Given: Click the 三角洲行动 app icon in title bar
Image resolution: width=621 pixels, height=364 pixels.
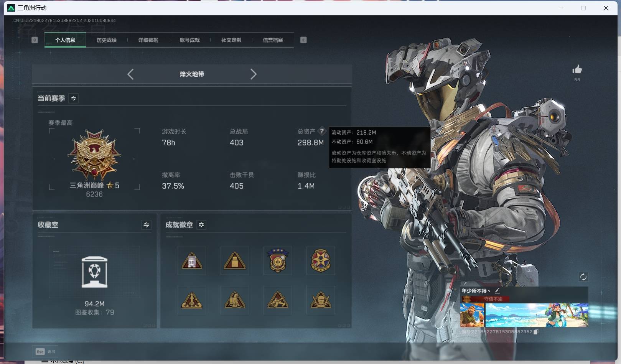Looking at the screenshot, I should [11, 8].
